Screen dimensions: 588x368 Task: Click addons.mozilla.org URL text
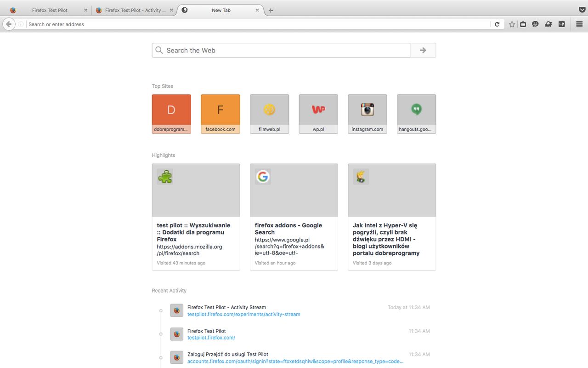pos(189,250)
